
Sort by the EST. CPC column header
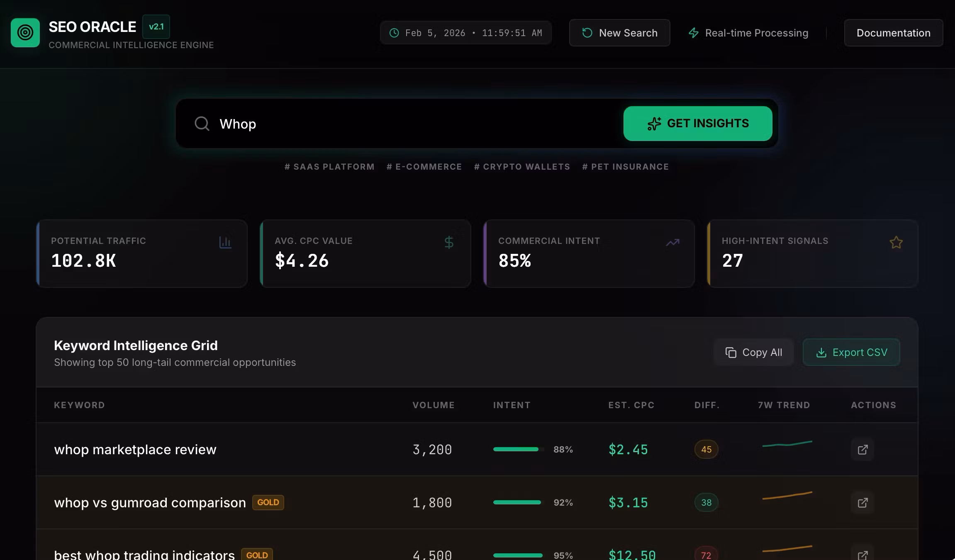point(631,405)
